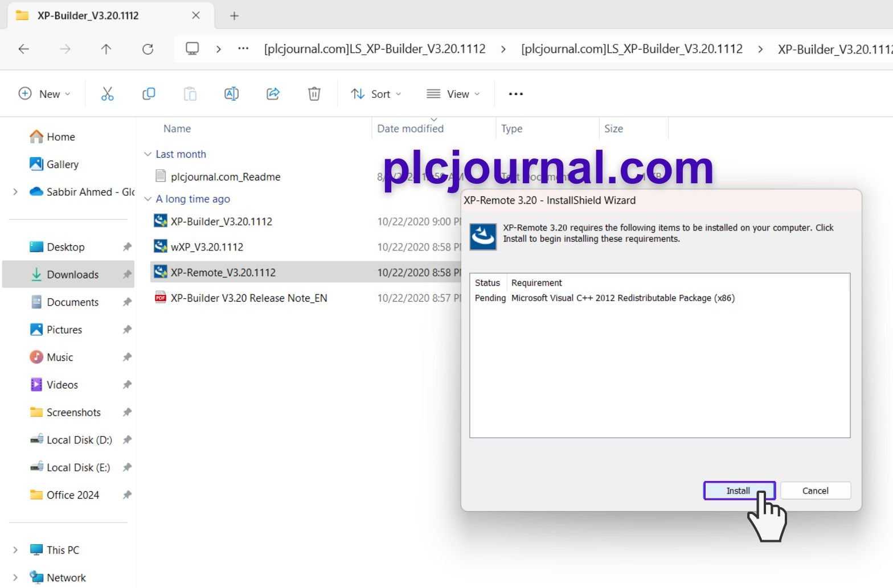Open the View dropdown

[453, 94]
